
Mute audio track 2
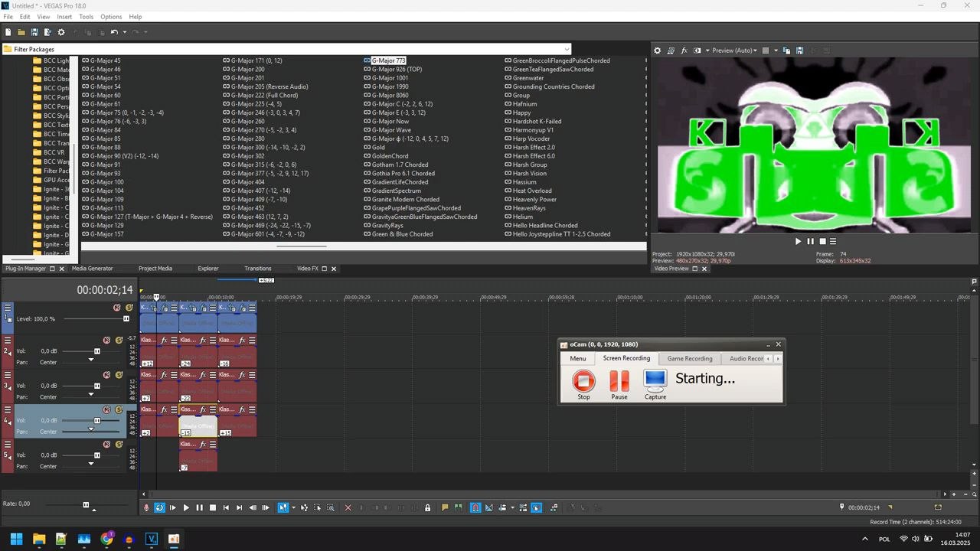click(107, 341)
